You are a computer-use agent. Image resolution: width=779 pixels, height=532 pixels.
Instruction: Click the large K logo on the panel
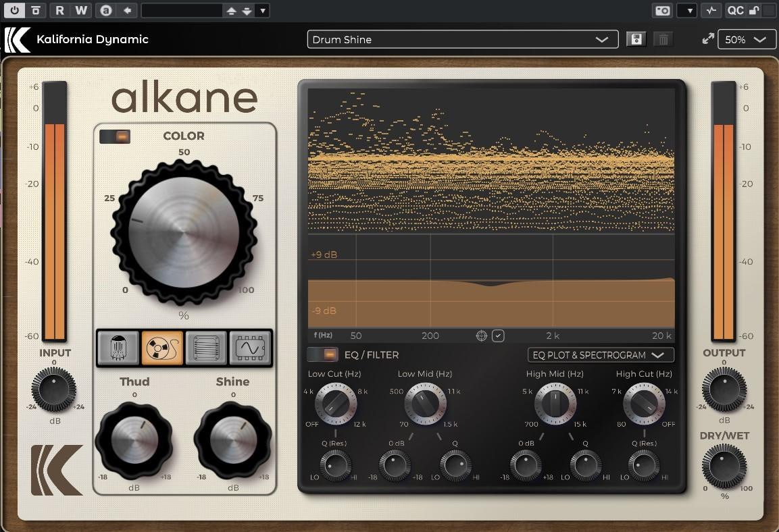pos(57,470)
